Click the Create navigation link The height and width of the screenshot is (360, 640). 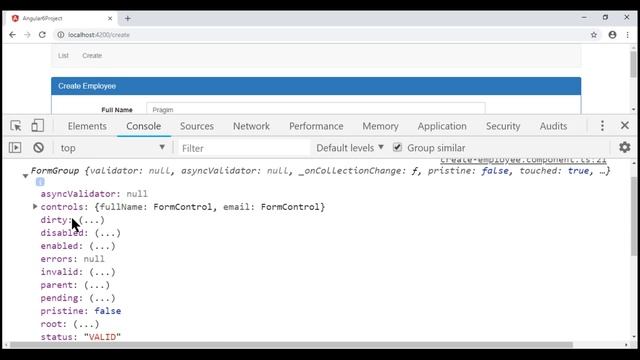(x=92, y=56)
